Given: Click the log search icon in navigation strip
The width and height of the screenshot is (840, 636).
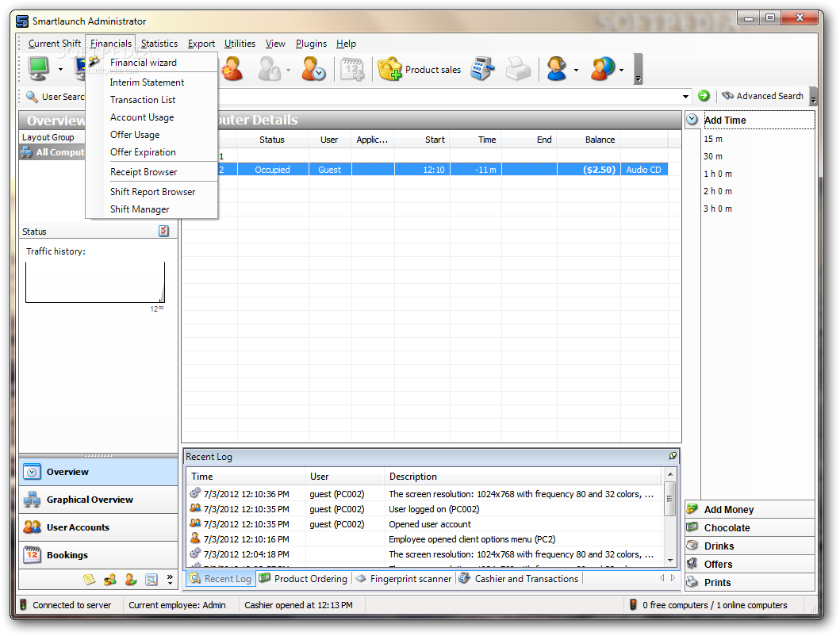Looking at the screenshot, I should click(x=152, y=579).
